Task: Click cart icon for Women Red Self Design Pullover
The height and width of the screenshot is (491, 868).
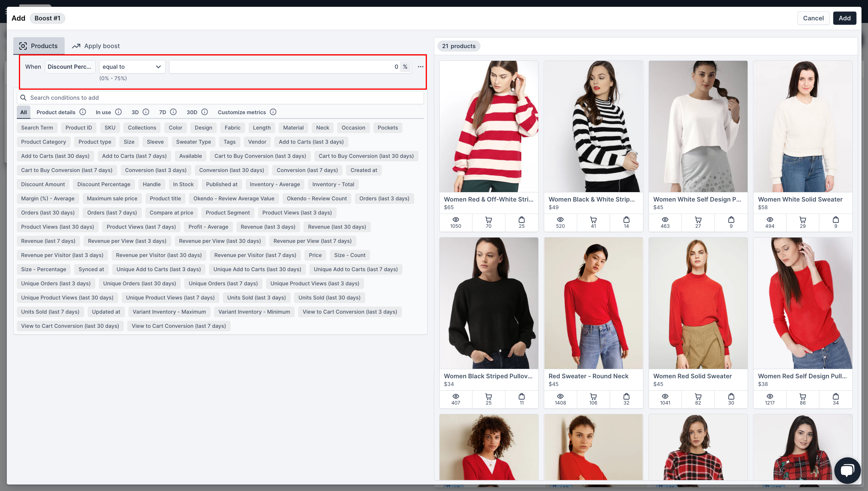Action: click(802, 396)
